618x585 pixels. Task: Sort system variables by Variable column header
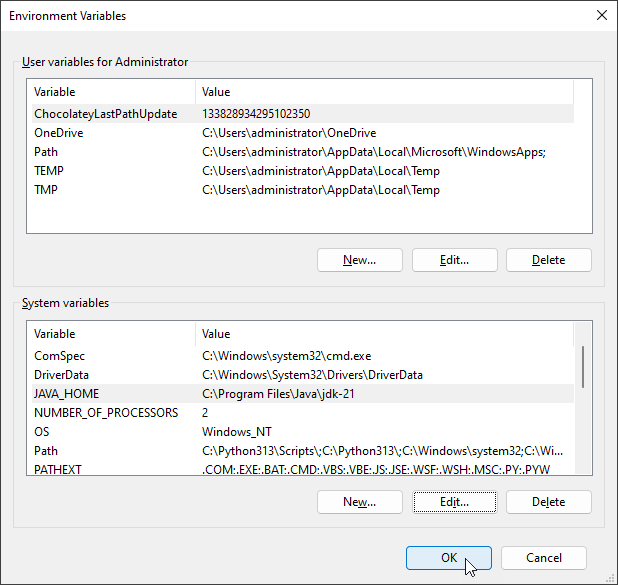coord(110,334)
